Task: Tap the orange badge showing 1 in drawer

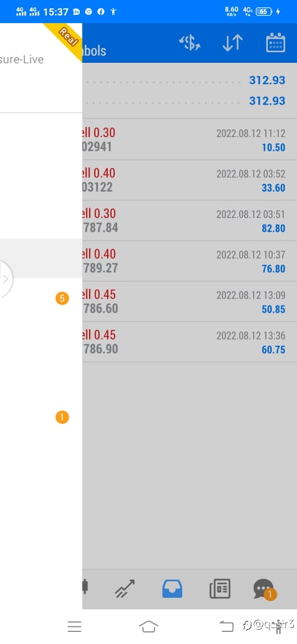Action: click(x=62, y=418)
